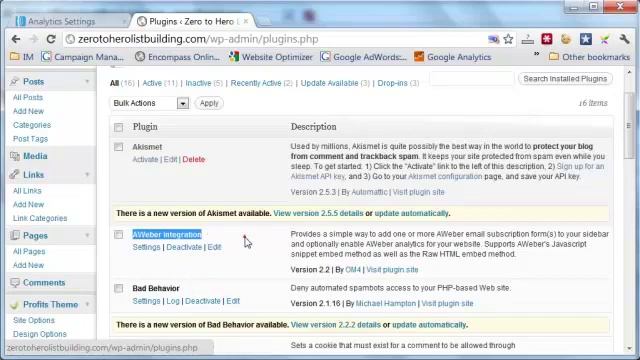Open the Categories link under Posts

[x=32, y=125]
